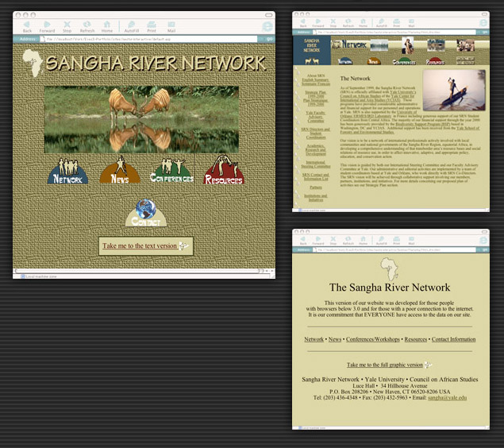504x448 pixels.
Task: Click the Stop icon in text version window toolbar
Action: point(333,240)
